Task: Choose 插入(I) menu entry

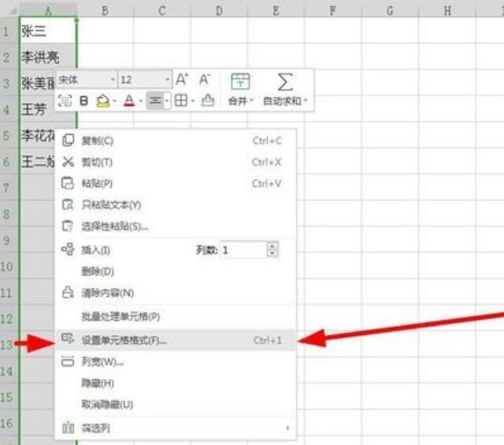Action: 95,250
